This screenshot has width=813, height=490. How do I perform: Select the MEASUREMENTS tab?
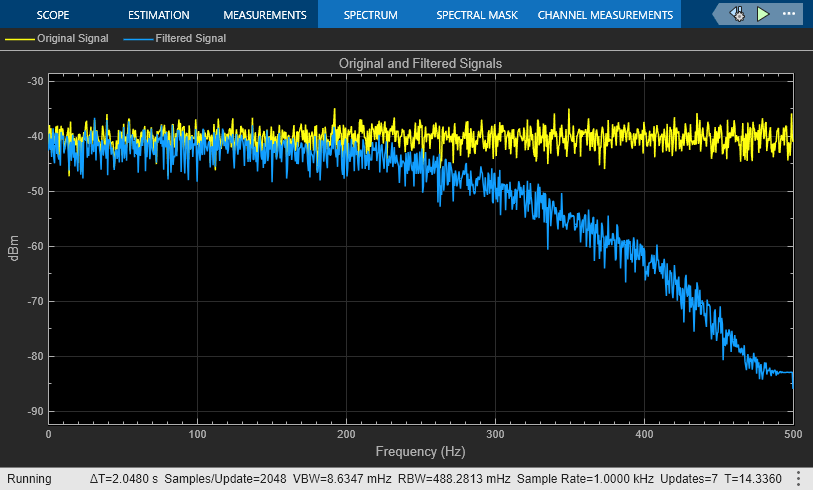[x=264, y=15]
